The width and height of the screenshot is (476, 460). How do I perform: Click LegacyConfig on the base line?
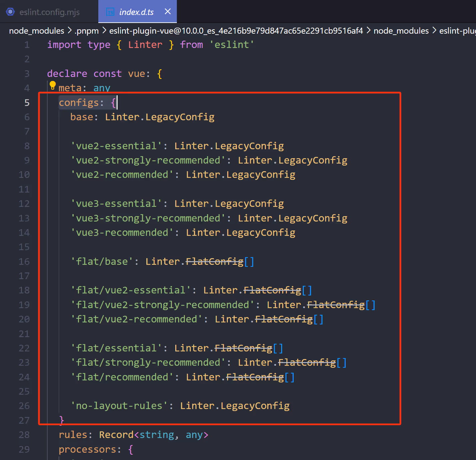pos(180,117)
